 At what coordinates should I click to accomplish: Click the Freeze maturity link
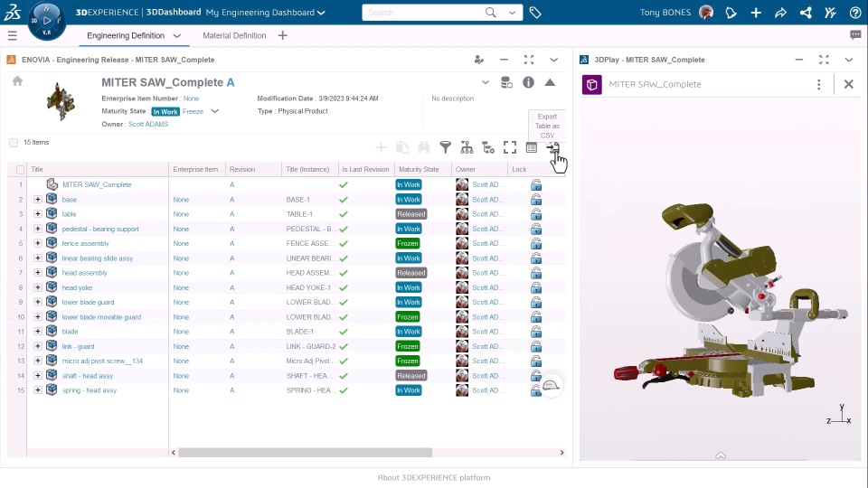(x=193, y=111)
